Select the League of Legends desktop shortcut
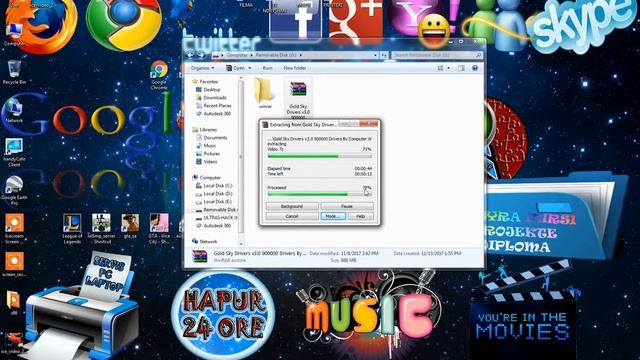Screen dimensions: 640x360 (x=72, y=229)
